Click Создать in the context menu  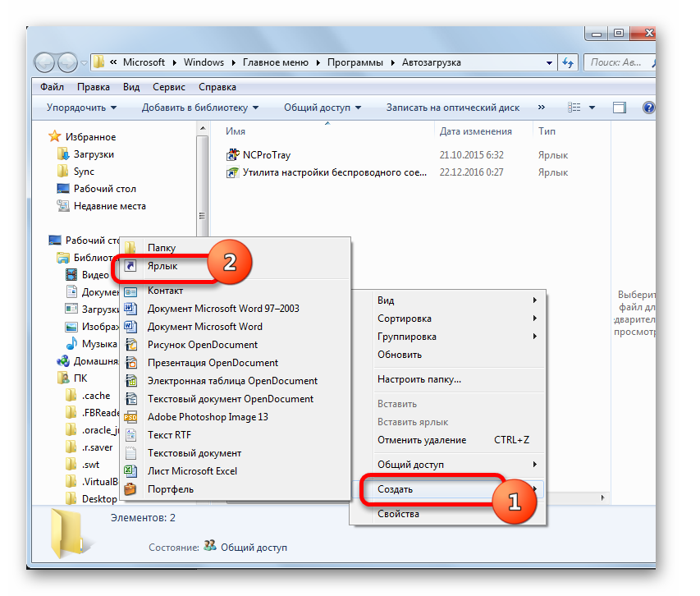tap(395, 489)
